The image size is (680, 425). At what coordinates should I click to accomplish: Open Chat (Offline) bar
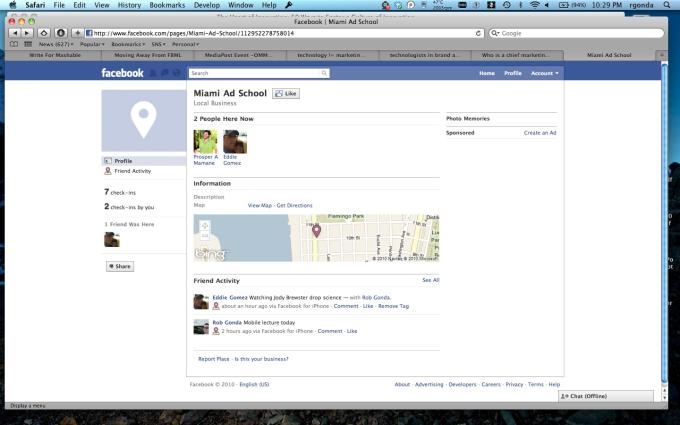(x=605, y=396)
